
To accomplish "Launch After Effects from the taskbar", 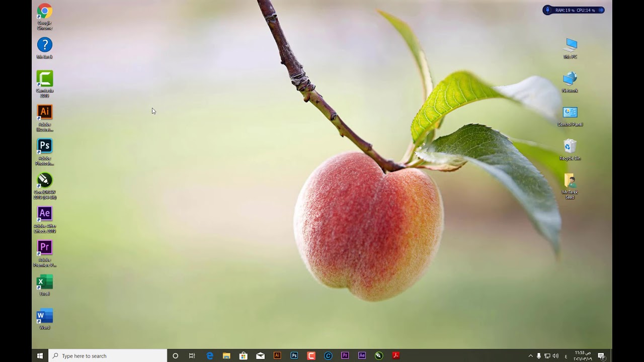I will coord(362,355).
